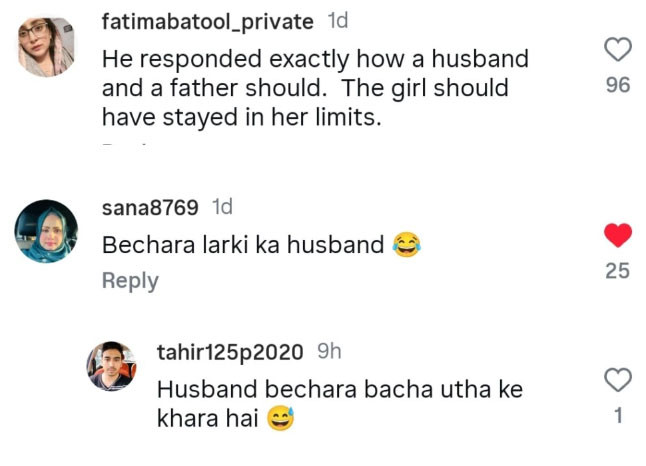Viewport: 646px width, 466px height.
Task: Visit the tahir125p2020 username link
Action: [x=231, y=352]
